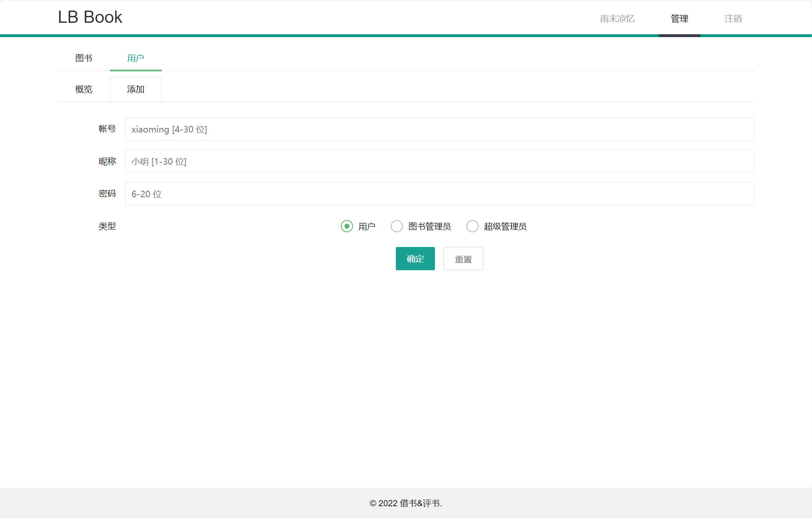
Task: Click the 确定 submit button
Action: pyautogui.click(x=415, y=259)
